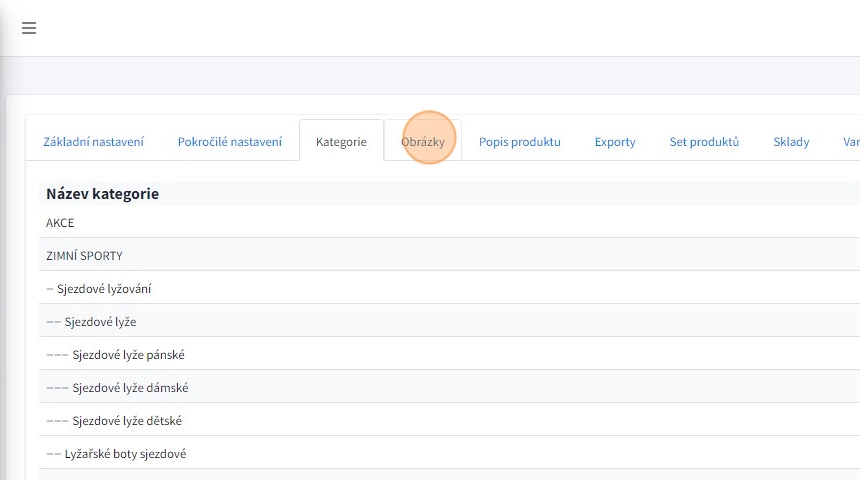
Task: Go to the Obrázky tab
Action: (x=423, y=142)
